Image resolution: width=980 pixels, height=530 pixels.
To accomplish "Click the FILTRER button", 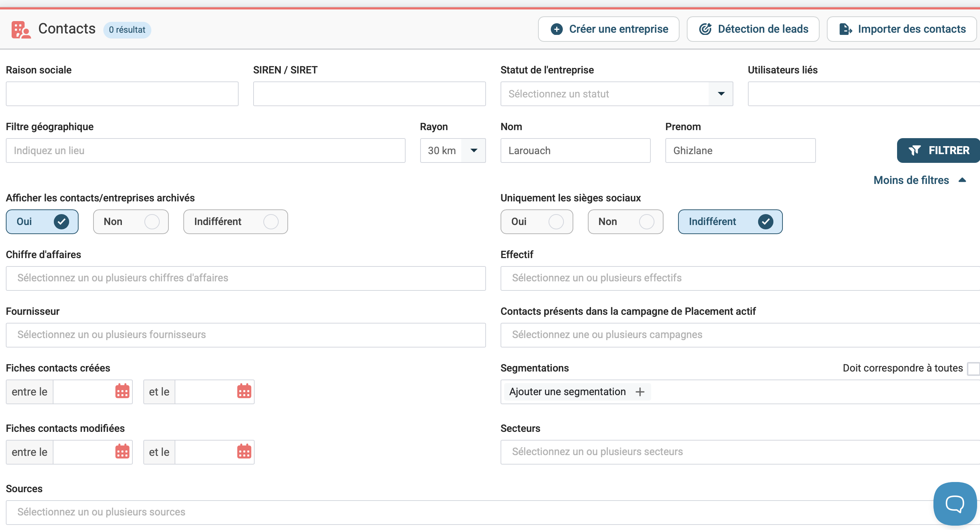I will tap(938, 150).
